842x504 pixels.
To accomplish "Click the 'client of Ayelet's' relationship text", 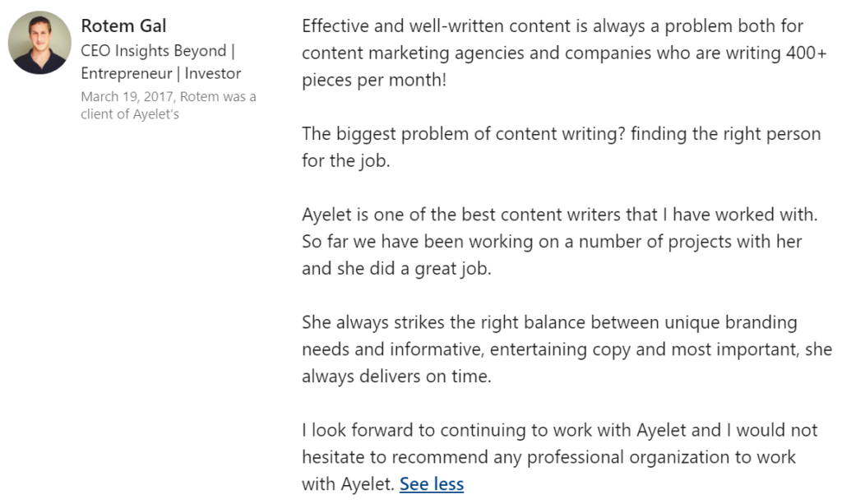I will (x=130, y=114).
